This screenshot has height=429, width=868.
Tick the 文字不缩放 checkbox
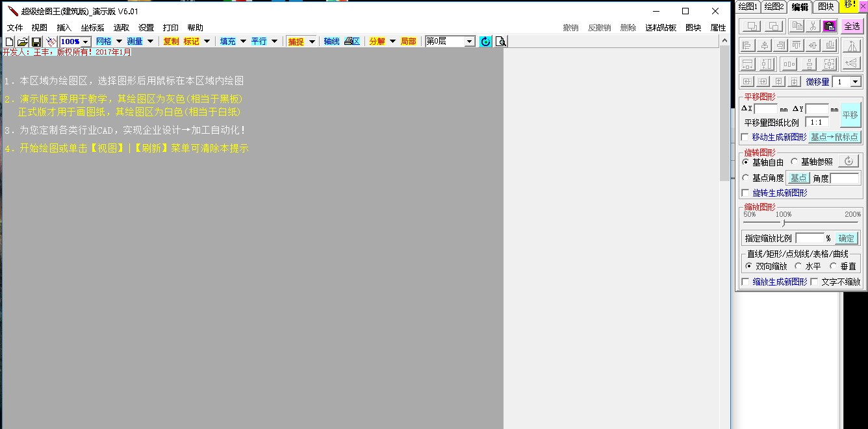pyautogui.click(x=815, y=282)
